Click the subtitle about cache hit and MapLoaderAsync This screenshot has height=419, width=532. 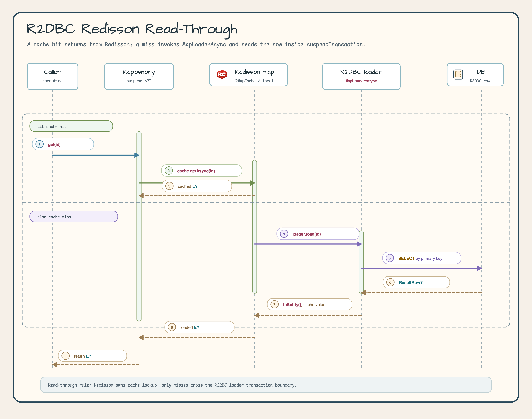coord(196,44)
